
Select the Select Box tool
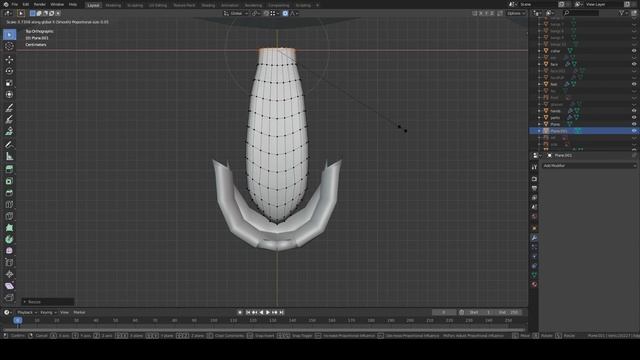[9, 35]
